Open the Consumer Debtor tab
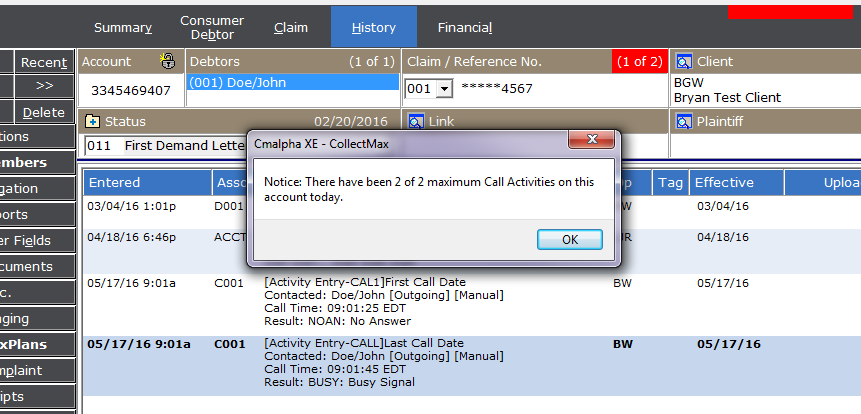 212,27
